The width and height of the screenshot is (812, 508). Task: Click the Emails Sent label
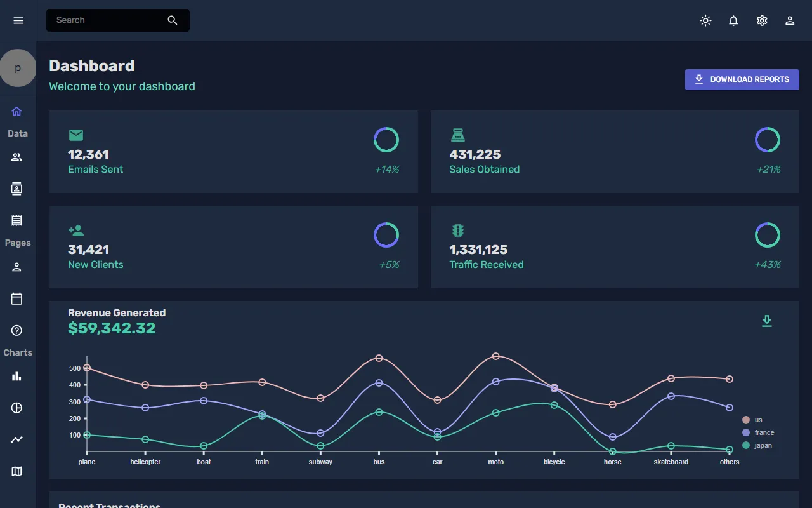[x=95, y=170]
